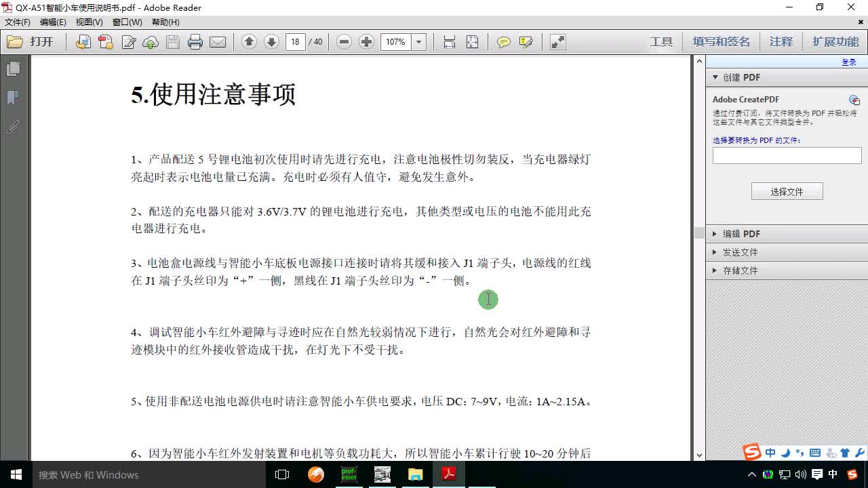Click the 107% zoom value field
Image resolution: width=868 pixels, height=488 pixels.
coord(396,42)
